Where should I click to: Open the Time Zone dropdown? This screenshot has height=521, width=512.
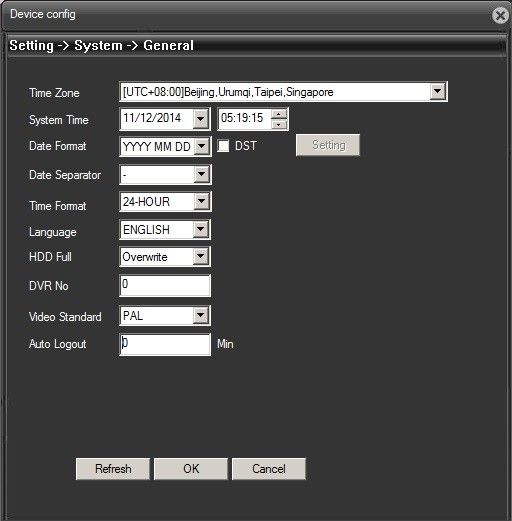[438, 91]
